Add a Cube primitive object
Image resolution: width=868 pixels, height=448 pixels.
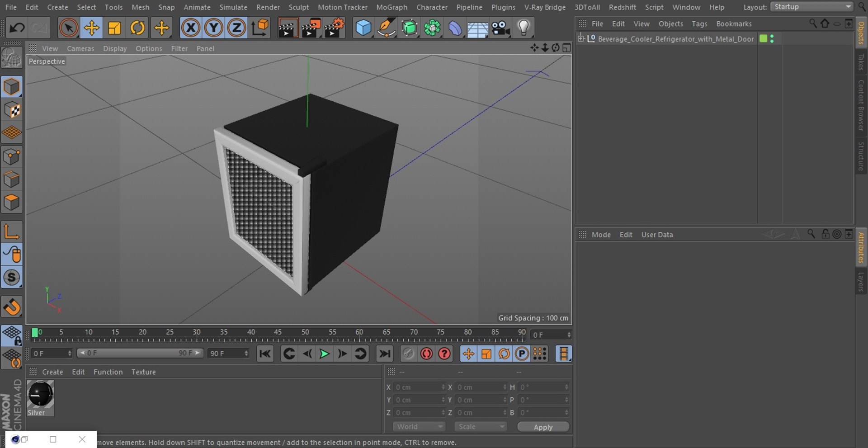point(363,28)
